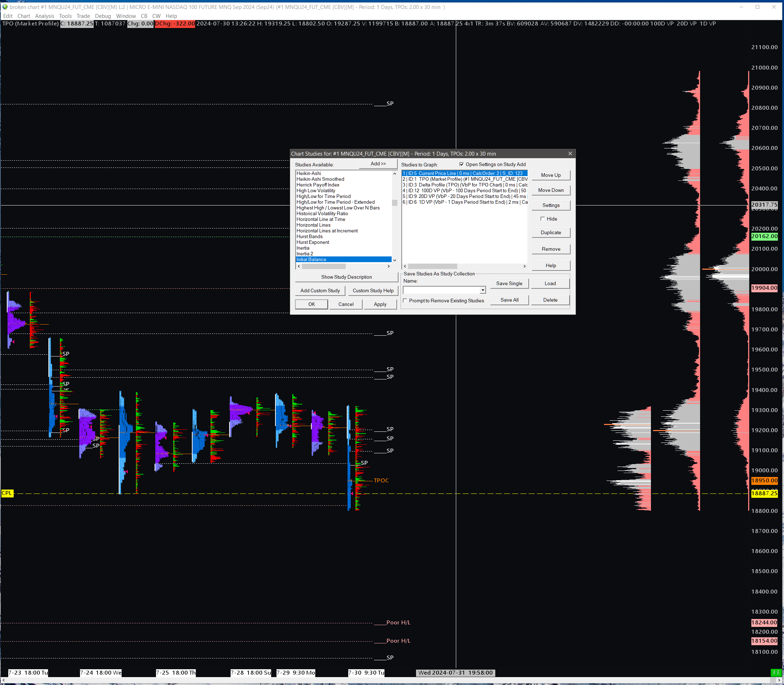Check Prompt to Remove Existing Studies
This screenshot has height=685, width=784.
click(x=405, y=301)
